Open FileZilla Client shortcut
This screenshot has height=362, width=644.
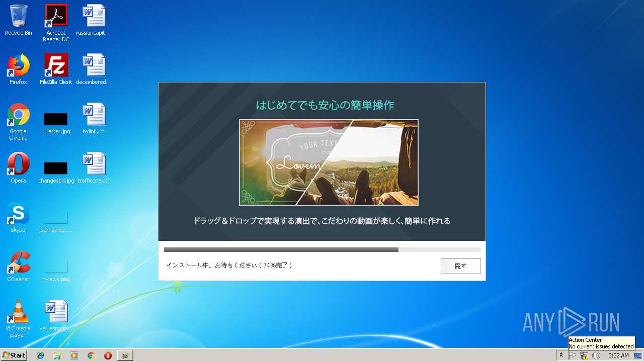[x=56, y=69]
